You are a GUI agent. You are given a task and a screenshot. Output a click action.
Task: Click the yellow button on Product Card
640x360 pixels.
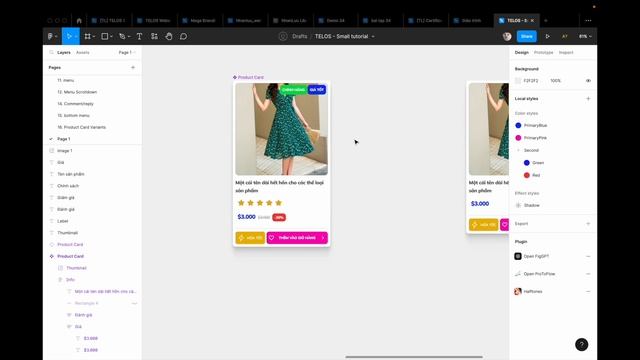[x=250, y=238]
